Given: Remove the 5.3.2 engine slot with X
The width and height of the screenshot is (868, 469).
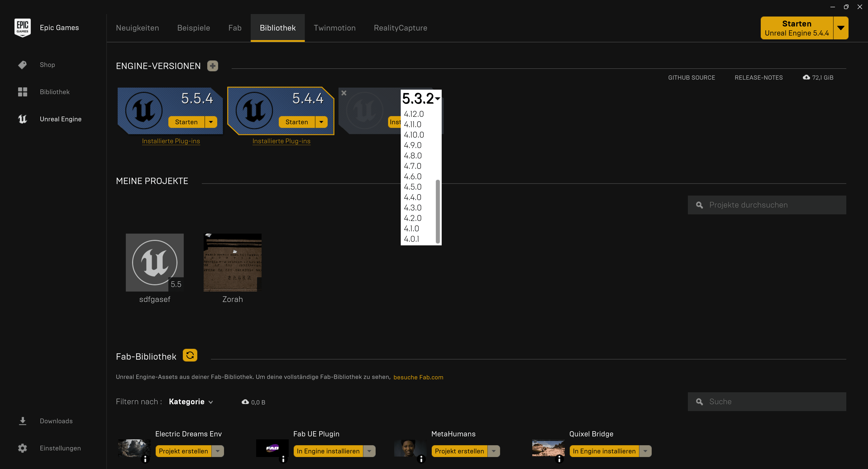Looking at the screenshot, I should point(344,93).
